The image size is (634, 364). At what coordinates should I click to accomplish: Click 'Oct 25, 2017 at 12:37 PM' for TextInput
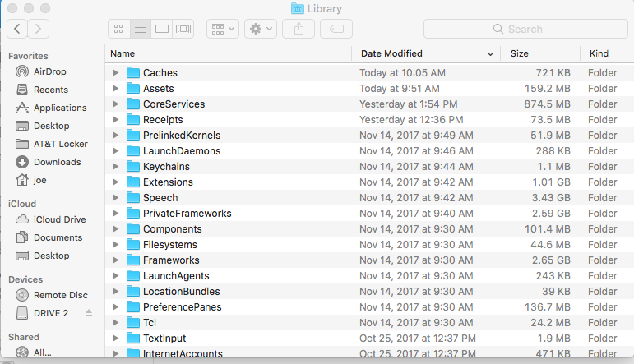[418, 339]
